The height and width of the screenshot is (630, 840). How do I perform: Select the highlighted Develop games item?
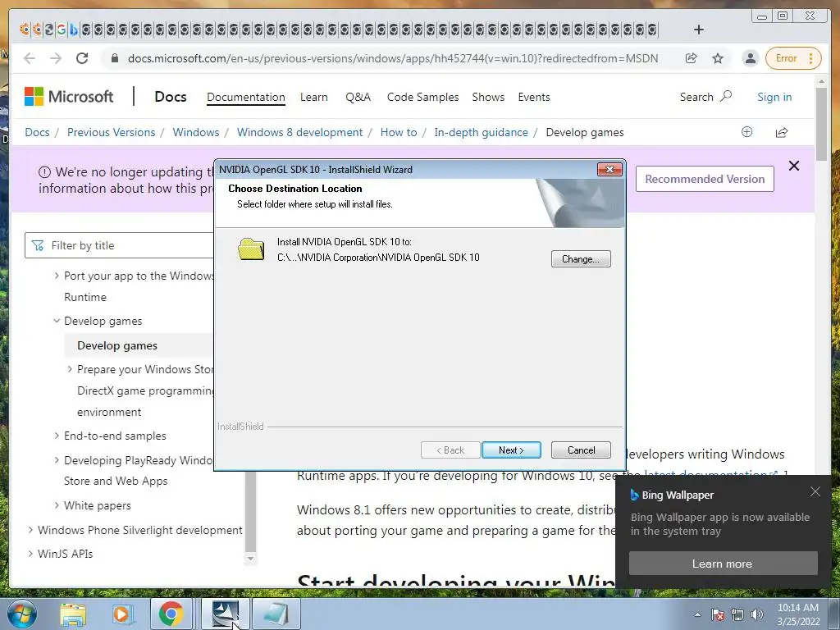[x=117, y=345]
